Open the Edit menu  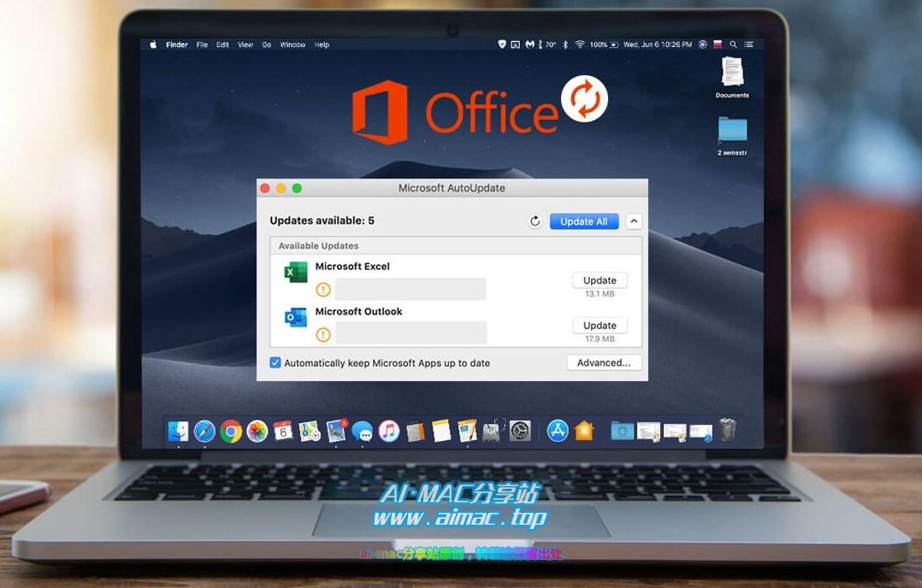[222, 44]
